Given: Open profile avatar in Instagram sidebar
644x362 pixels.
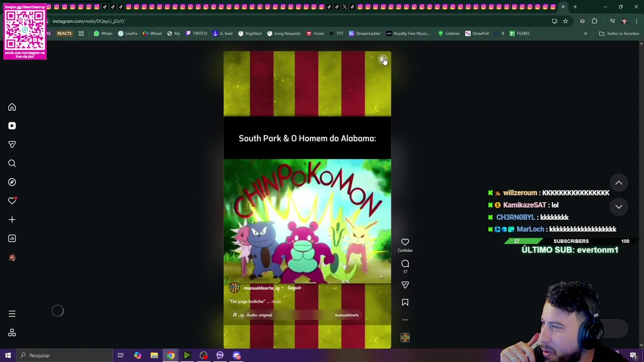Looking at the screenshot, I should click(12, 257).
